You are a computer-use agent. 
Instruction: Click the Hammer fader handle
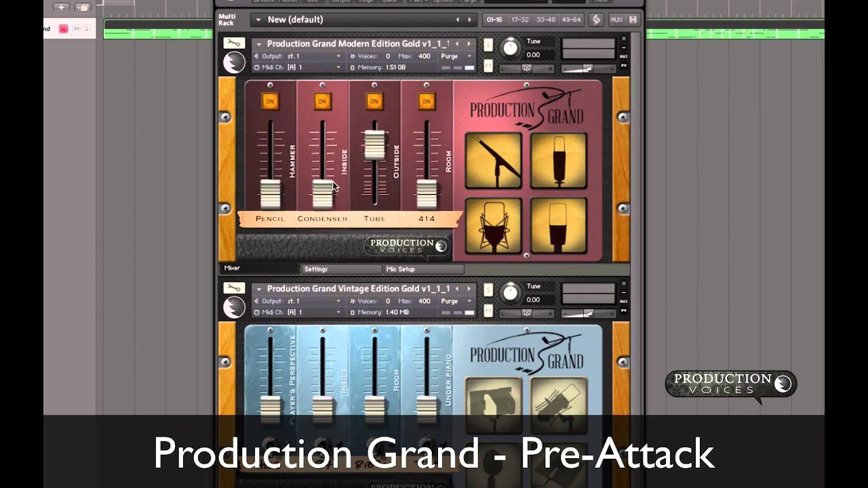click(270, 194)
